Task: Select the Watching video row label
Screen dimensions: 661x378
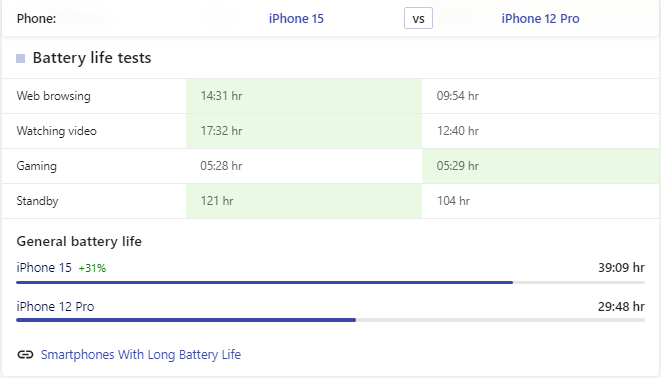Action: click(56, 131)
